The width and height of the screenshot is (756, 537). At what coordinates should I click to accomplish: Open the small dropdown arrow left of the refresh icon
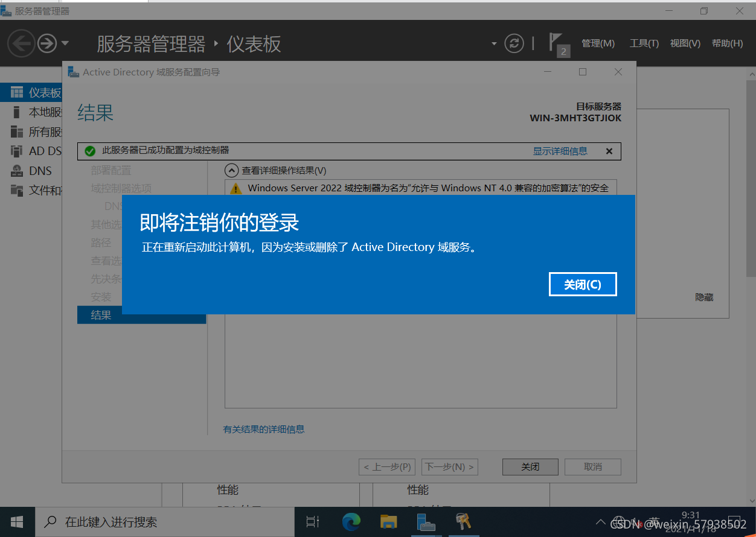click(494, 43)
